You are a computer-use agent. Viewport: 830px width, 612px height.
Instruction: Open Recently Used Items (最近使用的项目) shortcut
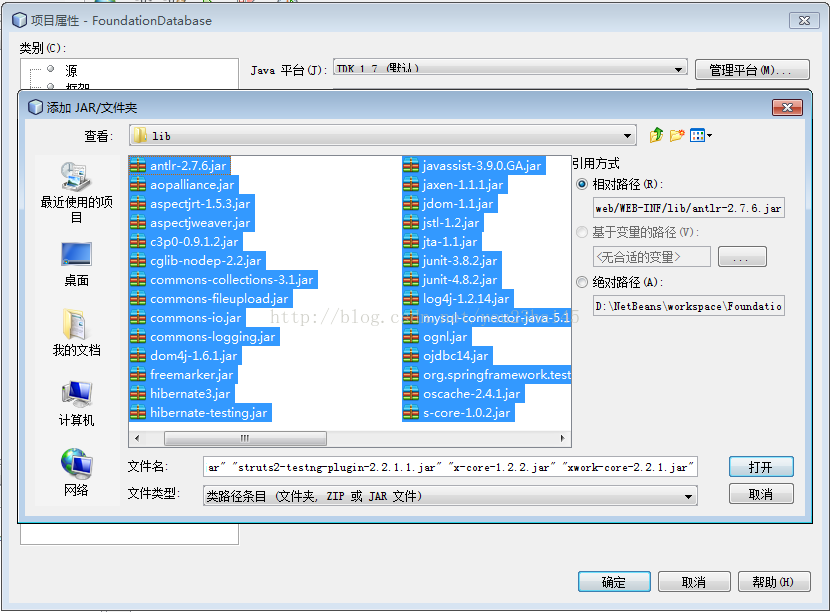pos(76,192)
